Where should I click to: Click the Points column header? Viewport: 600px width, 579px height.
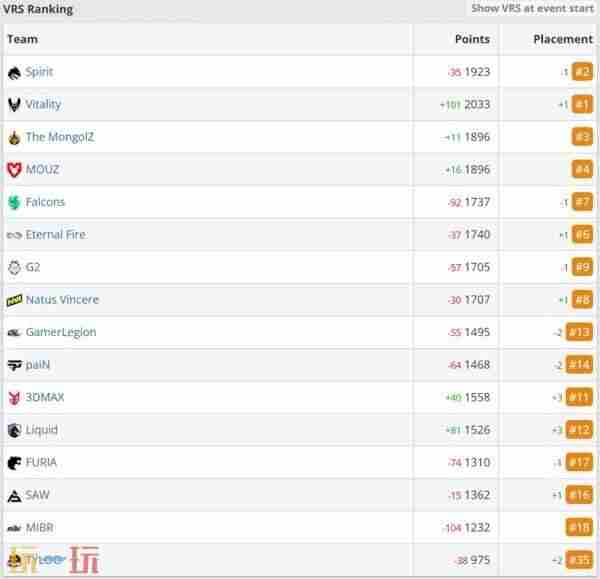[472, 39]
